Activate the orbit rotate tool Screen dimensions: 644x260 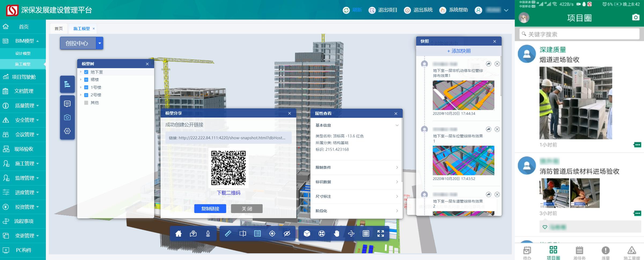click(351, 233)
